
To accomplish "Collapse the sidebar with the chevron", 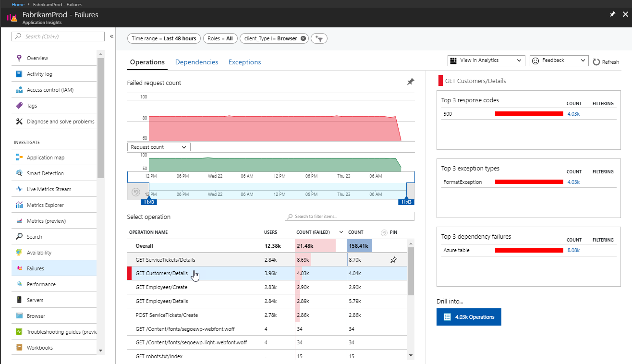I will pyautogui.click(x=111, y=36).
